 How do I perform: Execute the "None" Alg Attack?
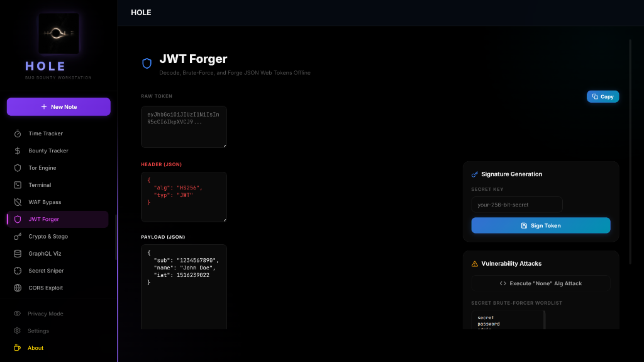pyautogui.click(x=540, y=283)
